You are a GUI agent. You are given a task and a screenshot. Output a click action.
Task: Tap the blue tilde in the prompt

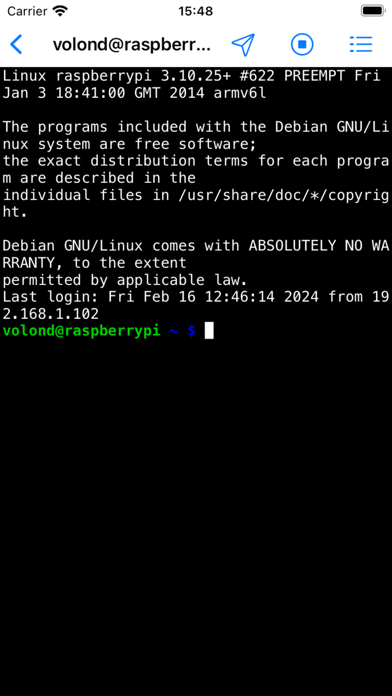click(174, 331)
